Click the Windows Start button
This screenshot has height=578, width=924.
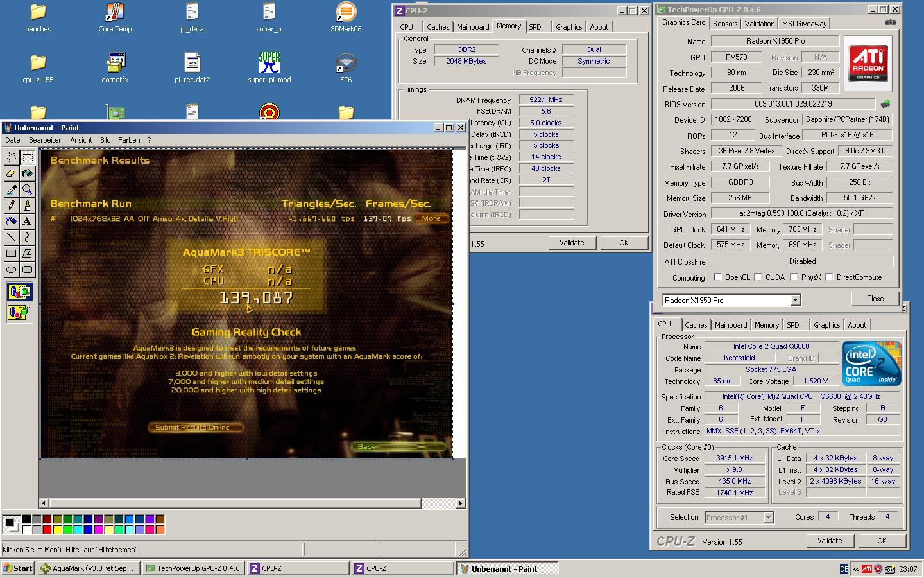(18, 568)
